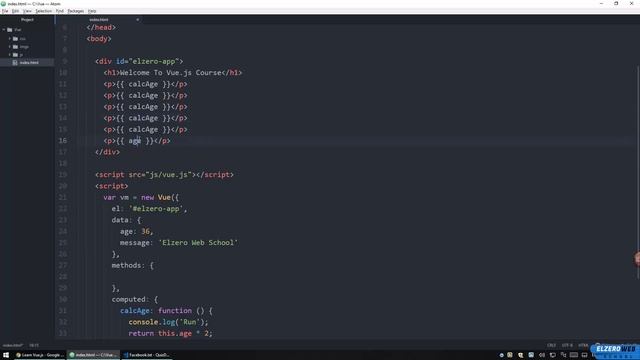640x360 pixels.
Task: Open the Selection menu
Action: 43,11
